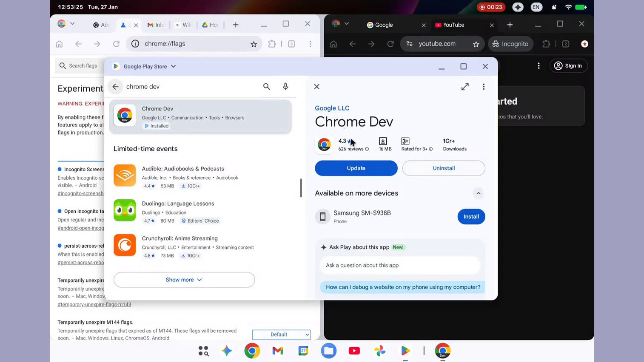This screenshot has width=644, height=362.
Task: Open YouTube from the shelf
Action: pos(354,351)
